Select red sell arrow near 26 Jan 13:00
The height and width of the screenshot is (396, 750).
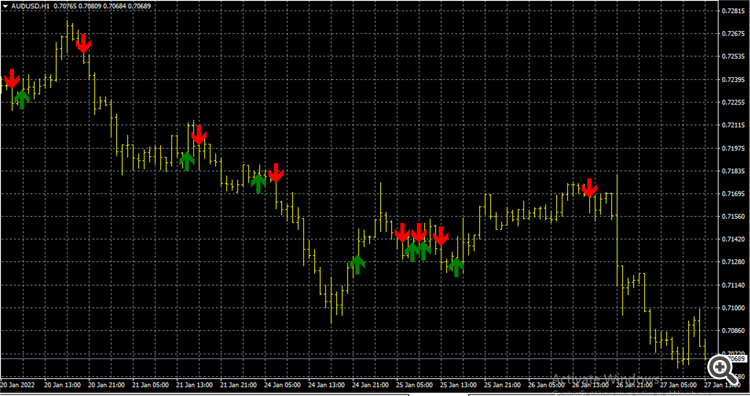click(589, 188)
